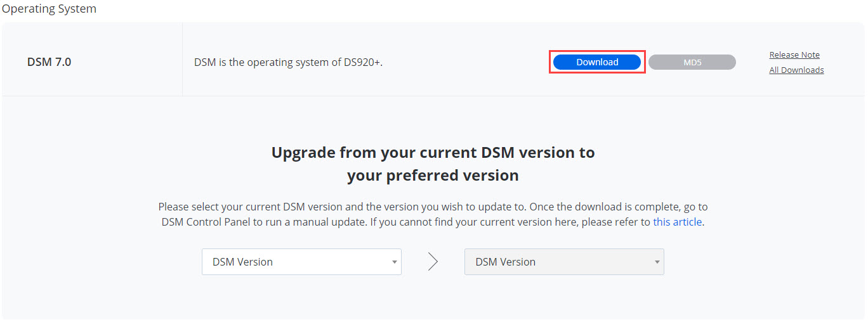
Task: Open the Release Note link
Action: [x=794, y=55]
